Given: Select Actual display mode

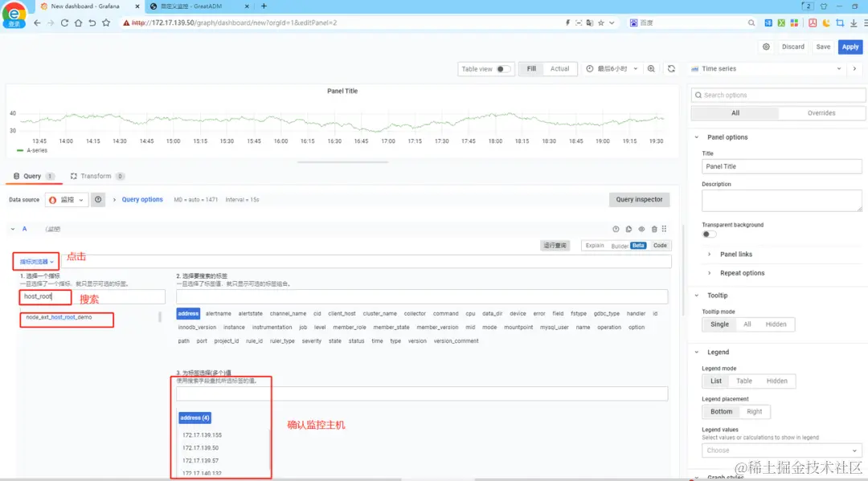Looking at the screenshot, I should (x=559, y=68).
